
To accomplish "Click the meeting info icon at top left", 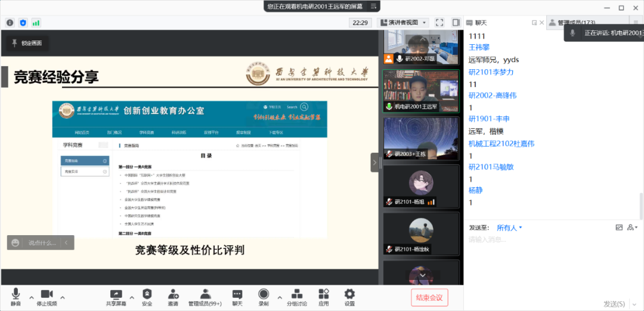I will [x=10, y=23].
